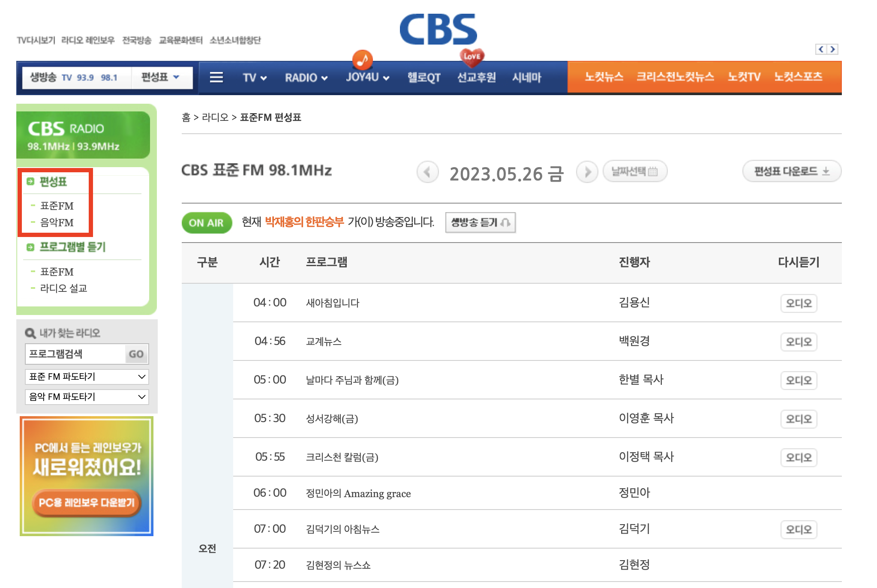Click 라디오 in breadcrumb
The height and width of the screenshot is (588, 877).
[215, 117]
